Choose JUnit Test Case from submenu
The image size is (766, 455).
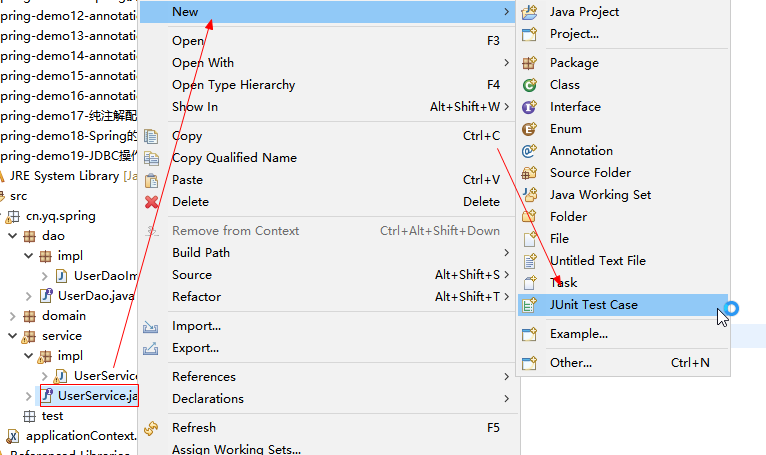click(623, 305)
